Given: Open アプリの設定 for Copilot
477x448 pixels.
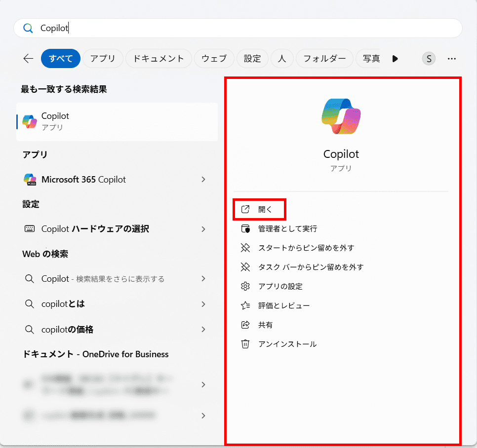Looking at the screenshot, I should [x=272, y=286].
